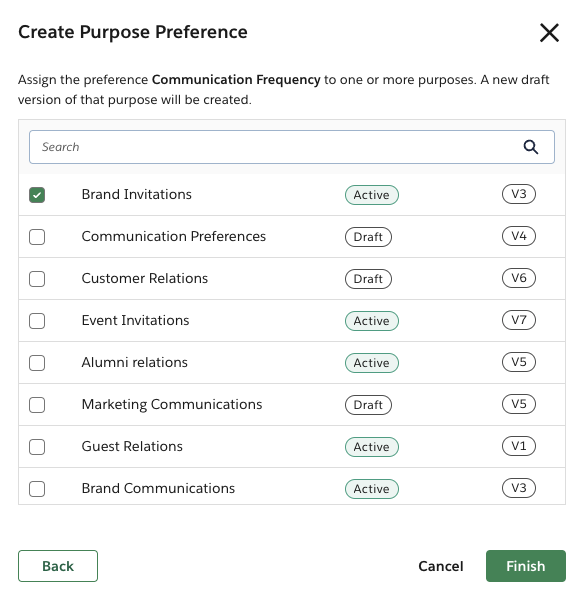Image resolution: width=585 pixels, height=610 pixels.
Task: Click the Customer Relations purpose name
Action: point(145,278)
